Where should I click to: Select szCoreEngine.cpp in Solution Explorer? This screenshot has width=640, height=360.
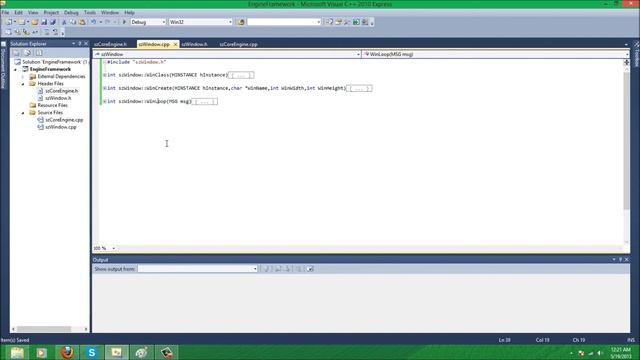pos(64,120)
